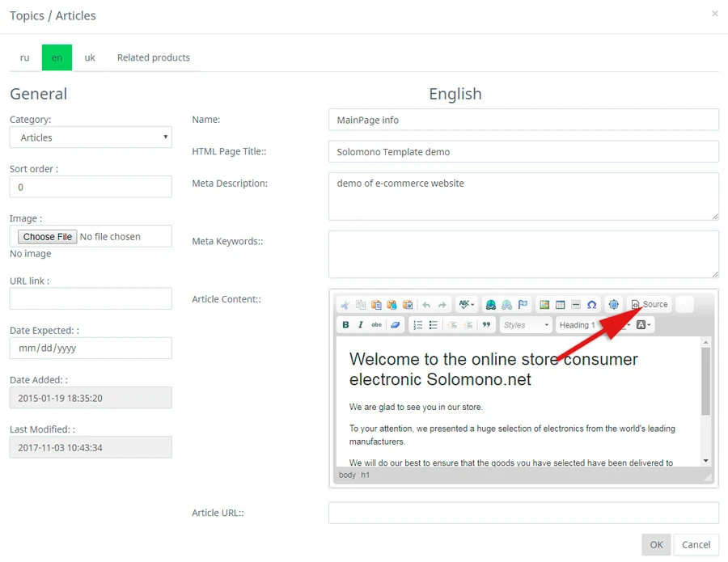This screenshot has height=562, width=728.
Task: Click the Choose File button
Action: [x=48, y=237]
